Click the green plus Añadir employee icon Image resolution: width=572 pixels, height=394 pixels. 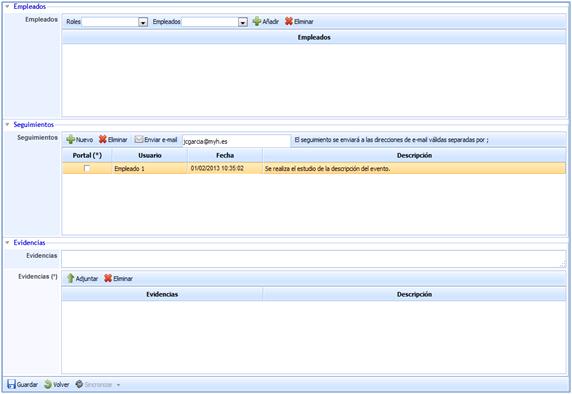(257, 22)
